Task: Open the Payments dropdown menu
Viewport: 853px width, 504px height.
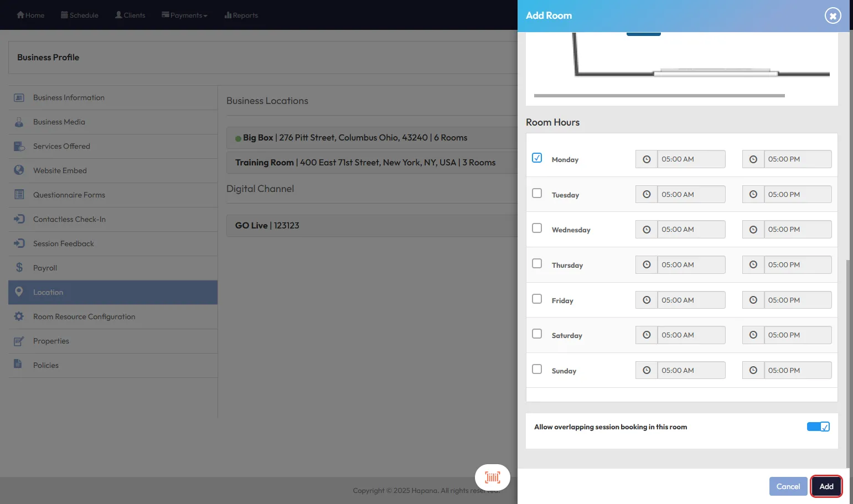Action: tap(184, 15)
